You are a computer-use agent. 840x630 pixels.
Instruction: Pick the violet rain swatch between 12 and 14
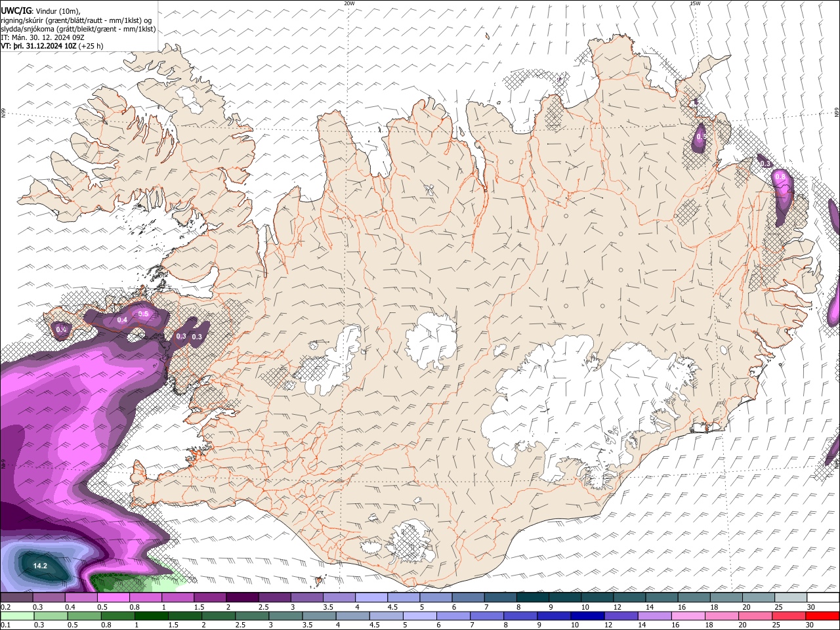(x=621, y=616)
